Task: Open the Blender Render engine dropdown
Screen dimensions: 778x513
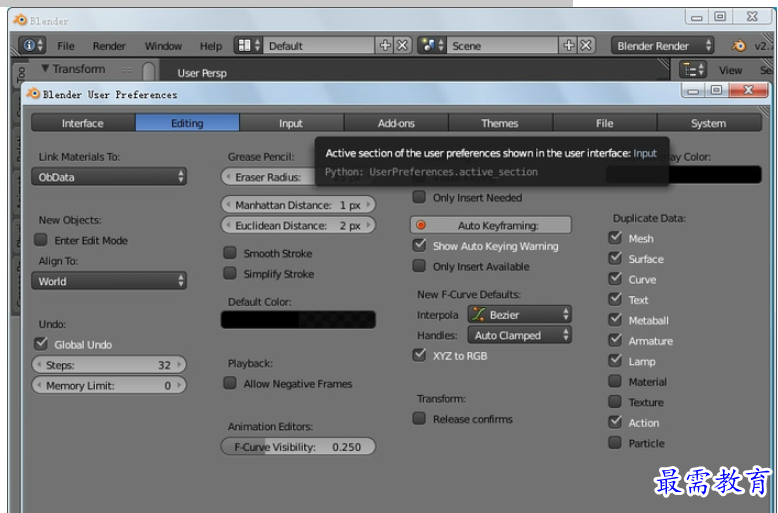Action: coord(663,46)
